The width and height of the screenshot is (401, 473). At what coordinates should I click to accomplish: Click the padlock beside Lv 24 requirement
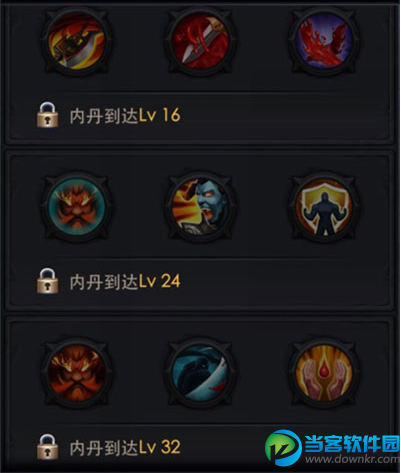click(x=47, y=281)
